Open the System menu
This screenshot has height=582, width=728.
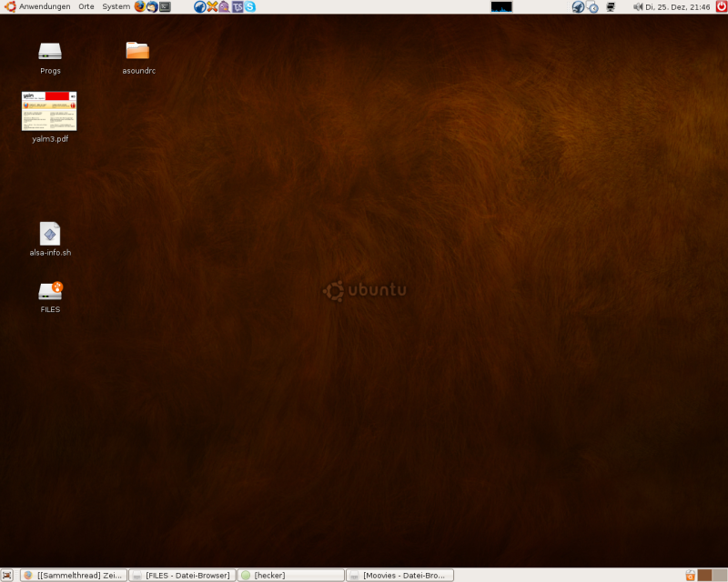(116, 6)
